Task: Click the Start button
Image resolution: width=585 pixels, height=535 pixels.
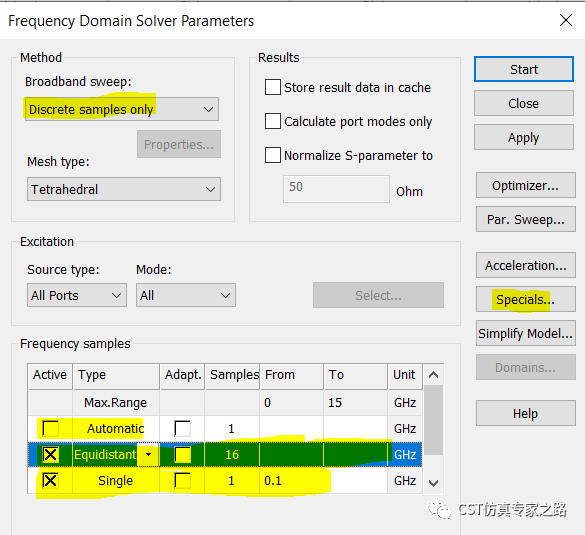Action: pos(524,69)
